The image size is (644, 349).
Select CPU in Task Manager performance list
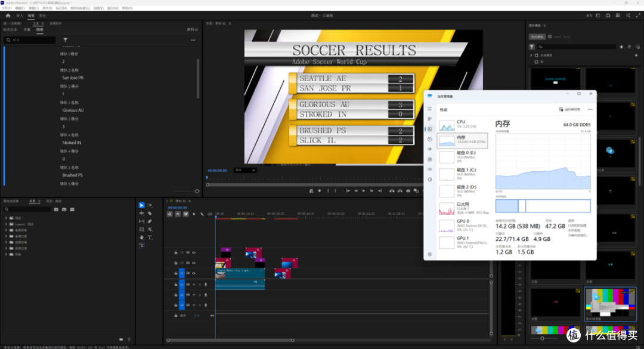463,124
